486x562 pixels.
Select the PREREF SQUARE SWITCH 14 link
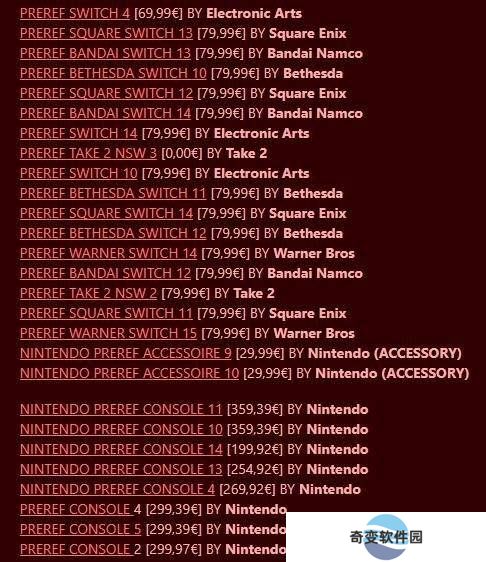[x=106, y=214]
